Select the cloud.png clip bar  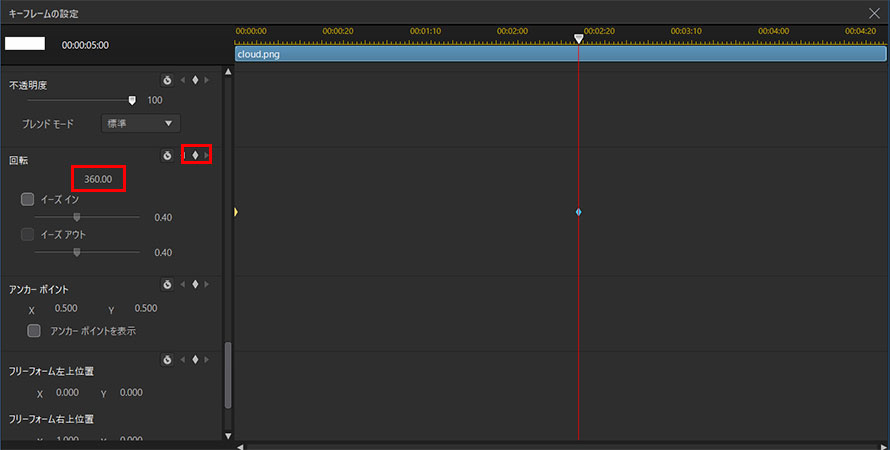coord(400,55)
